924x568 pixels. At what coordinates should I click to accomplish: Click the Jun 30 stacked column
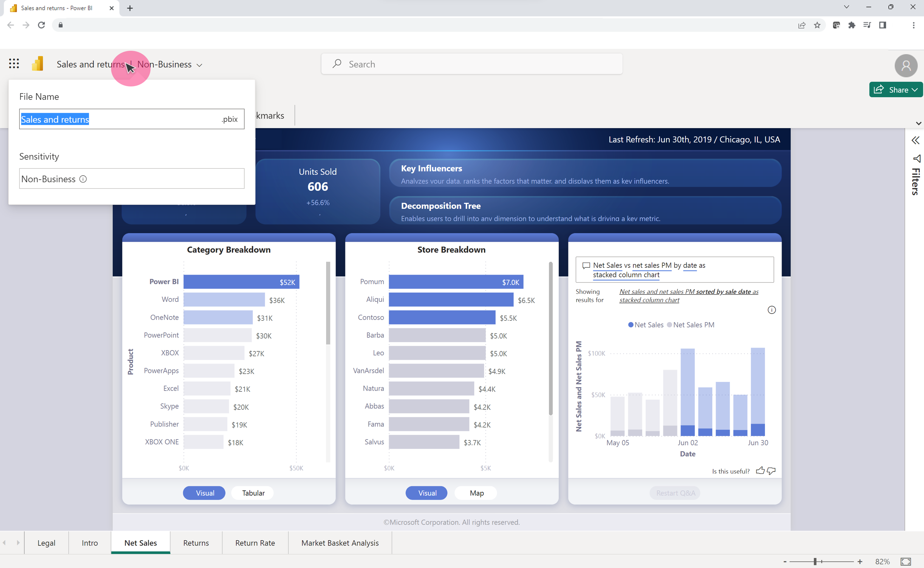click(x=757, y=392)
